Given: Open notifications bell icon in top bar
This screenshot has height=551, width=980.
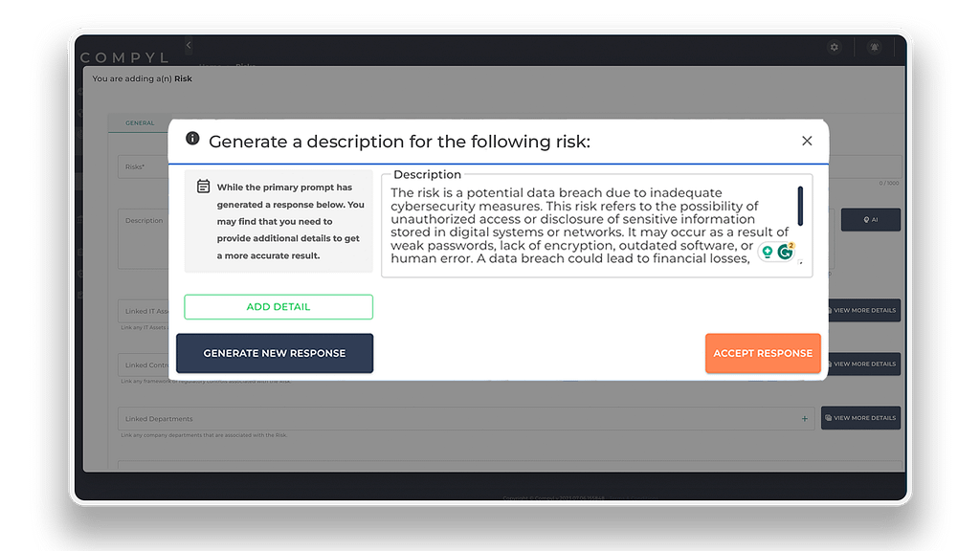Looking at the screenshot, I should [x=875, y=47].
